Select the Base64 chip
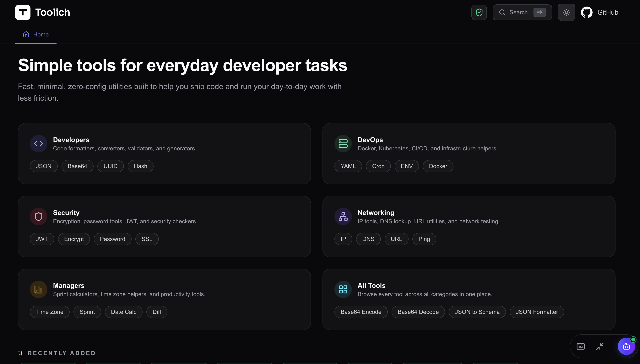 [77, 166]
